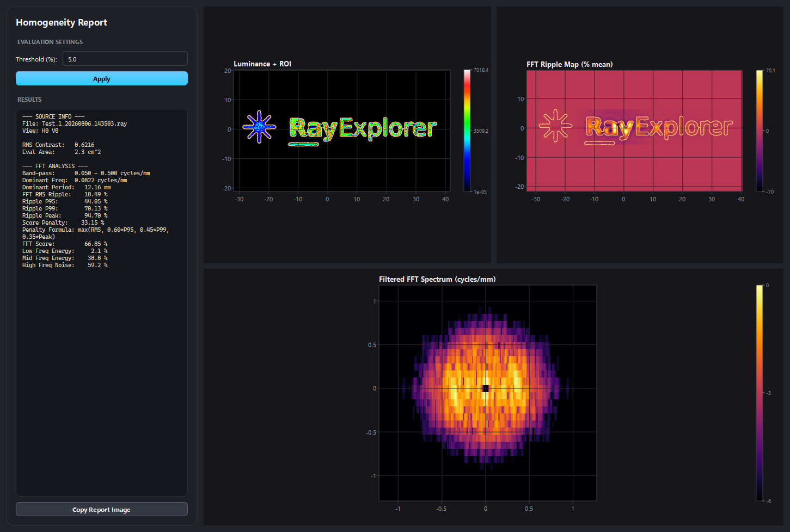Click the 'Ripple P95: 44.05 %' line
Screen dimensions: 790x532
point(65,201)
